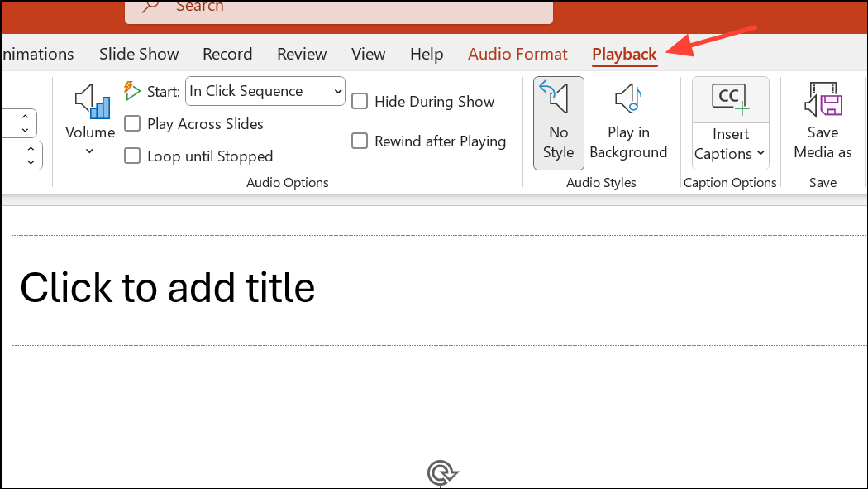Click the Play in Background icon
The width and height of the screenshot is (868, 489).
[x=628, y=99]
